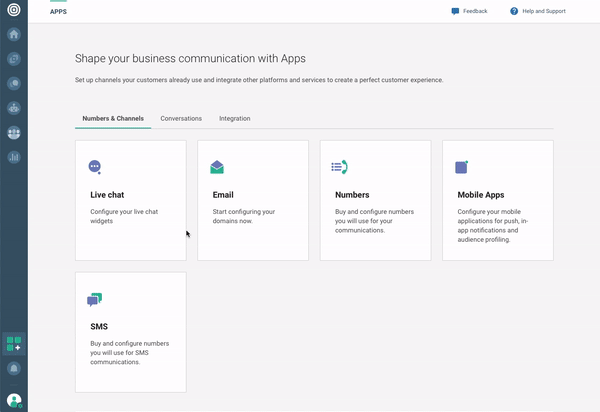Open the SMS card

point(130,332)
